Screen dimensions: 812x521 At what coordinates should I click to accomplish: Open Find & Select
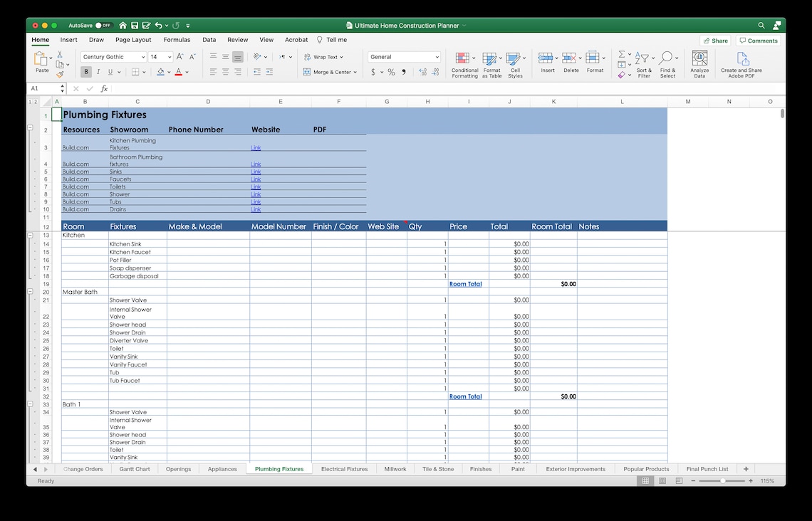pyautogui.click(x=667, y=65)
